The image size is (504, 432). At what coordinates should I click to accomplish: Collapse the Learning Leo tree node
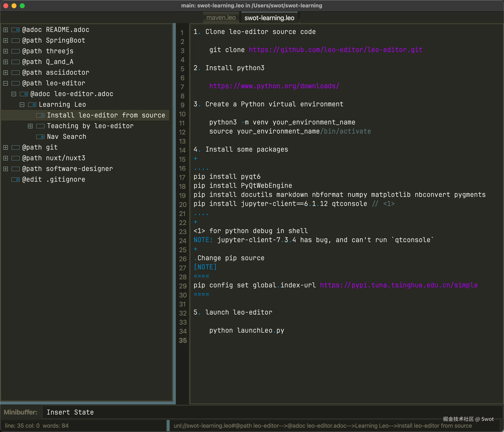(x=22, y=105)
